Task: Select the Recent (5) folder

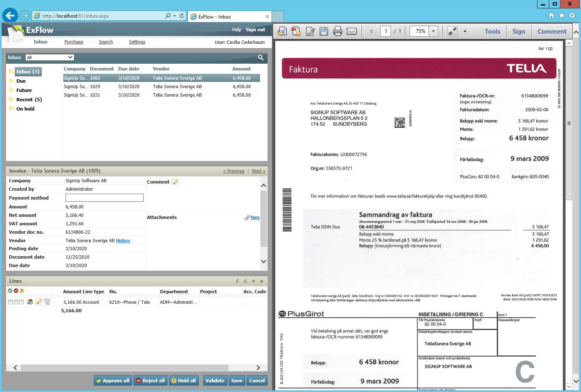Action: tap(29, 100)
